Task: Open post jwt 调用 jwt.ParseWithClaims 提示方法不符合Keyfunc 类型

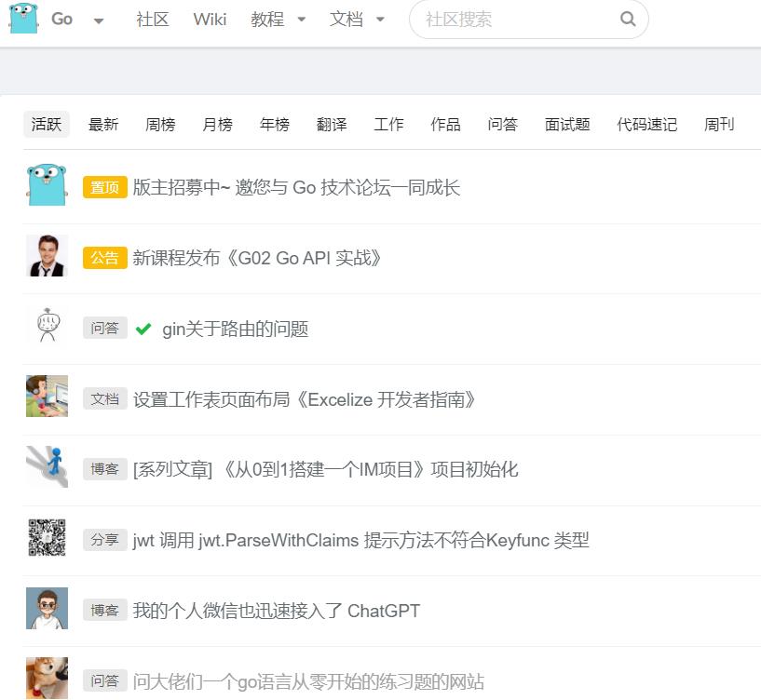Action: pos(361,540)
